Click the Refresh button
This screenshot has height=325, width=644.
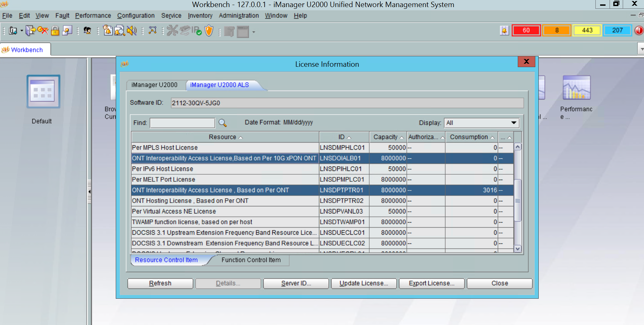pyautogui.click(x=160, y=284)
